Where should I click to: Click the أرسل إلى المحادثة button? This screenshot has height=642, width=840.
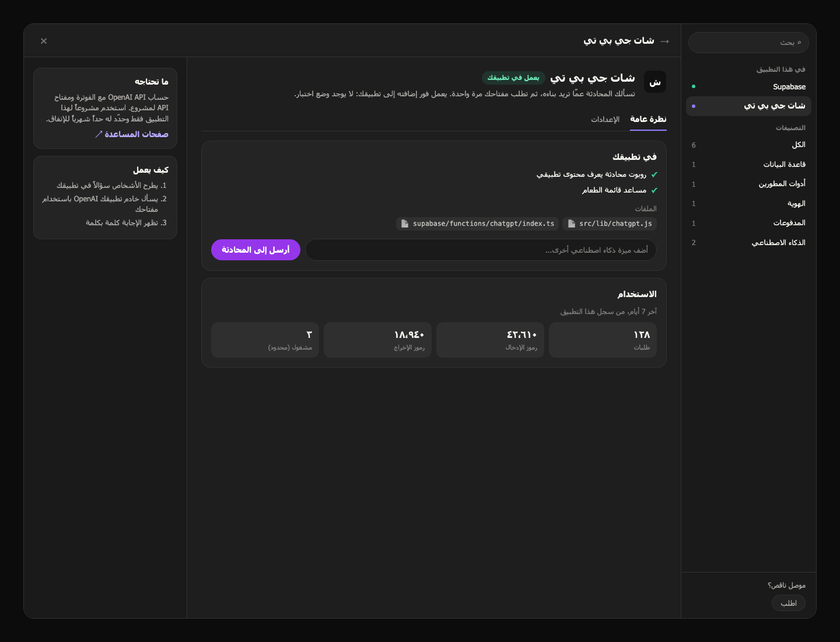click(x=256, y=250)
